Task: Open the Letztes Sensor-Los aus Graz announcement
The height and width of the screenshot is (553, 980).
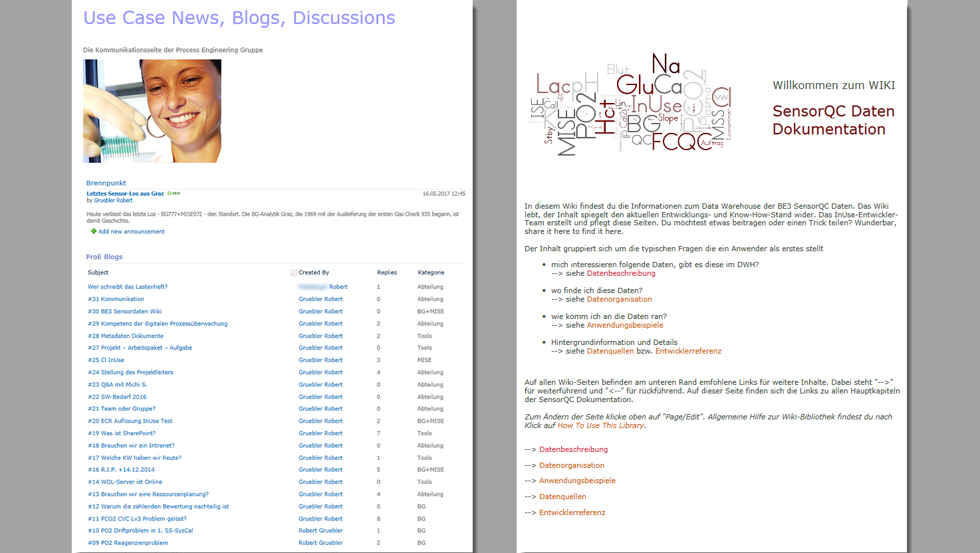Action: 125,193
